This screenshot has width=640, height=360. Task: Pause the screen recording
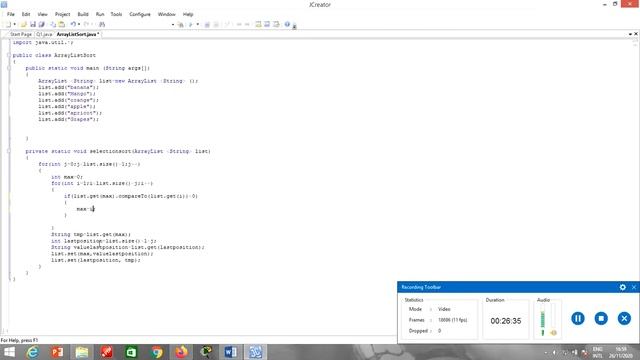tap(578, 318)
